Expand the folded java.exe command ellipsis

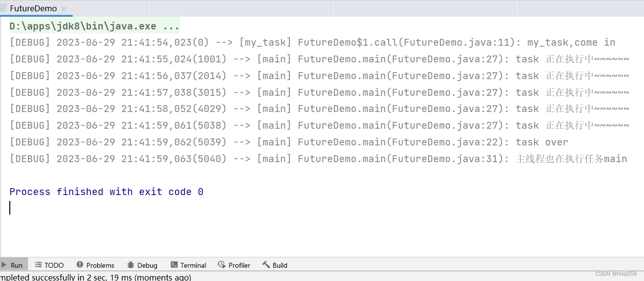click(171, 26)
